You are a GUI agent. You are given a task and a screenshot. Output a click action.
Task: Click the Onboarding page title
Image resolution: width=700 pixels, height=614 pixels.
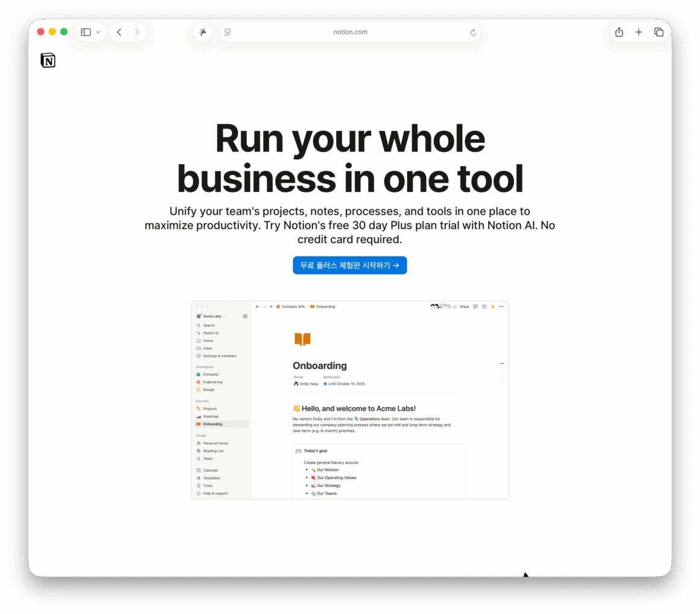tap(320, 366)
